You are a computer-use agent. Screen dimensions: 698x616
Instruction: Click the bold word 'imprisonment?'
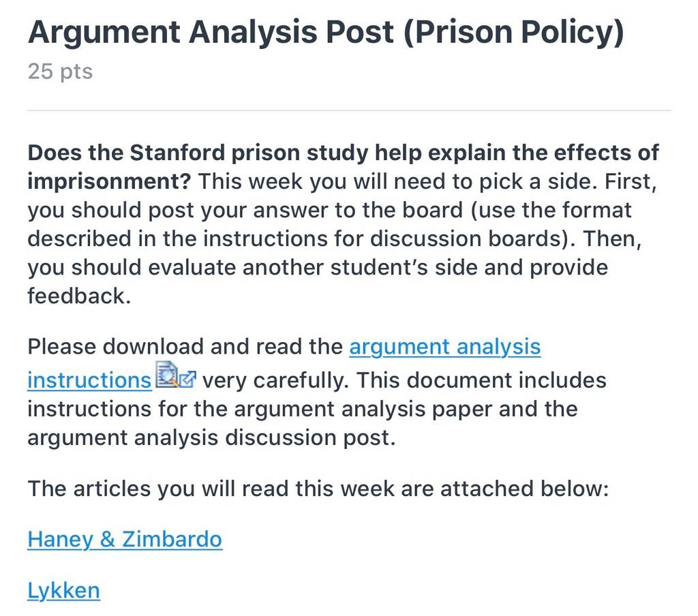pos(109,181)
